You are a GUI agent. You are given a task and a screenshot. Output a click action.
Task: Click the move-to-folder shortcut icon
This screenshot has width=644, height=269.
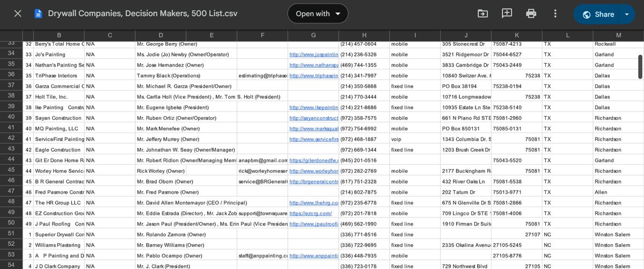pyautogui.click(x=482, y=13)
